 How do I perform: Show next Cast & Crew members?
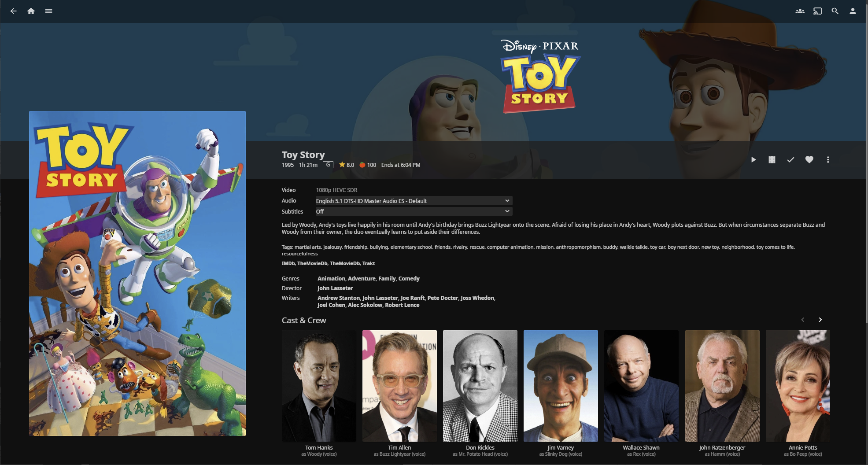click(x=820, y=320)
